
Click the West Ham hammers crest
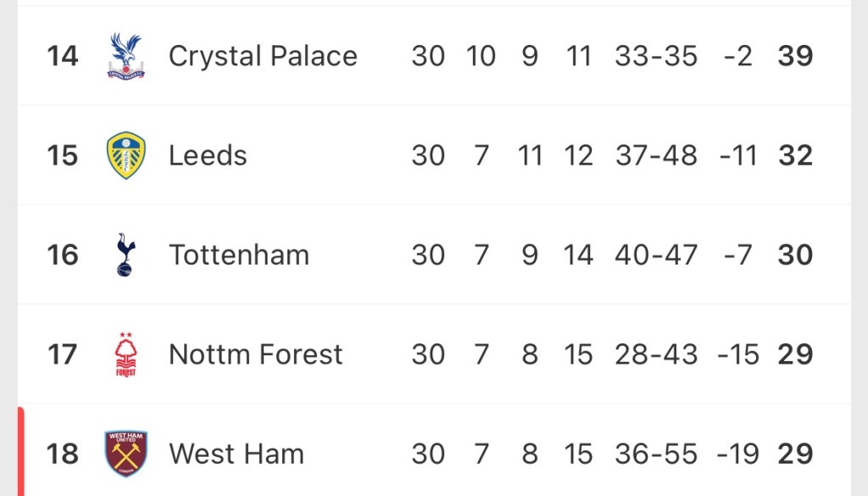tap(126, 454)
